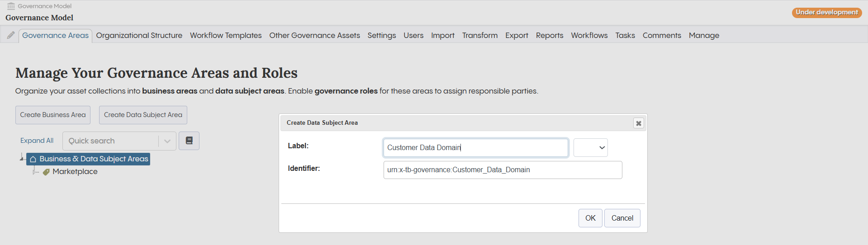The image size is (868, 245).
Task: Focus the Label input field
Action: pos(475,148)
